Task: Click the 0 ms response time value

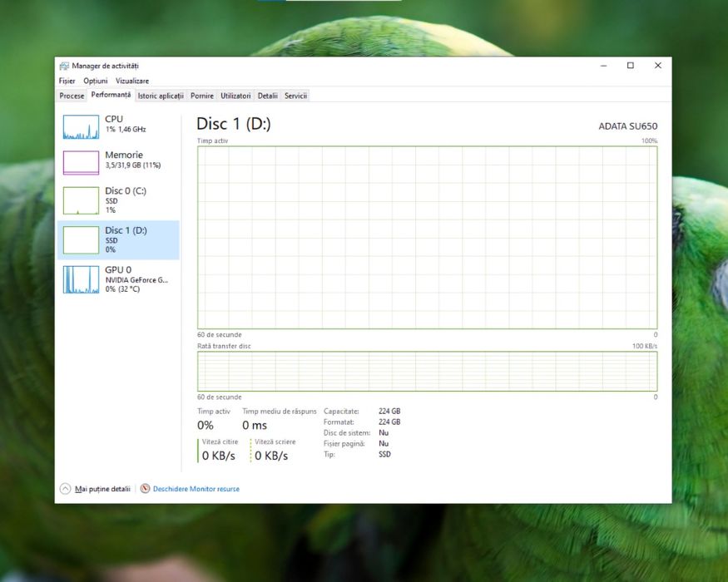Action: (255, 425)
